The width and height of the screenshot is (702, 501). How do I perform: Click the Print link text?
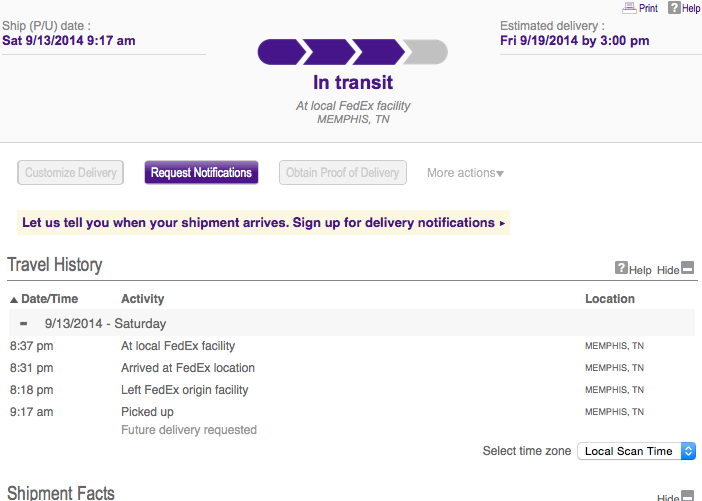click(648, 8)
